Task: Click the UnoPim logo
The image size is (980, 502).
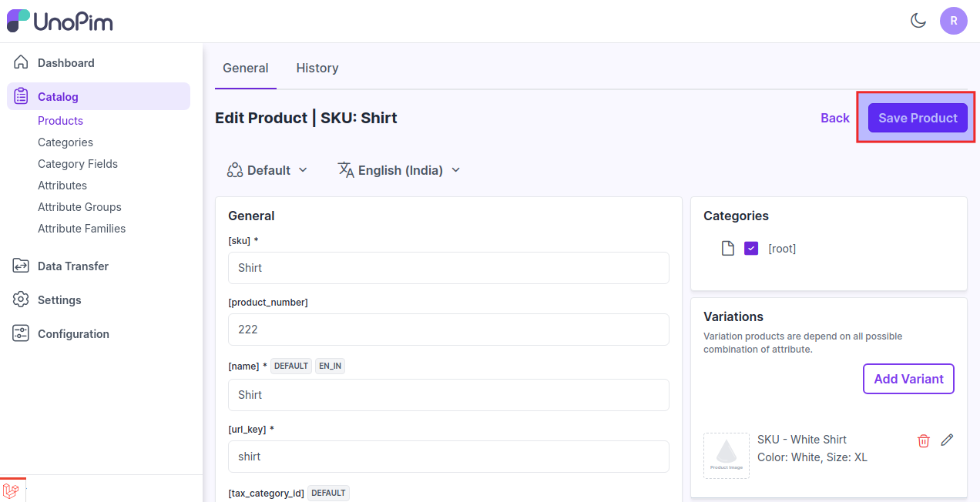Action: click(x=60, y=21)
